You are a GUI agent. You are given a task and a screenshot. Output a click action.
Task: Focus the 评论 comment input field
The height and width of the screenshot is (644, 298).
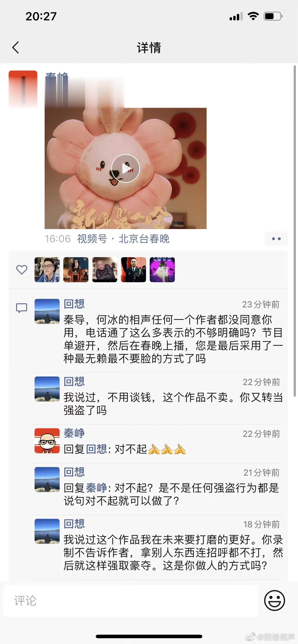click(x=131, y=601)
